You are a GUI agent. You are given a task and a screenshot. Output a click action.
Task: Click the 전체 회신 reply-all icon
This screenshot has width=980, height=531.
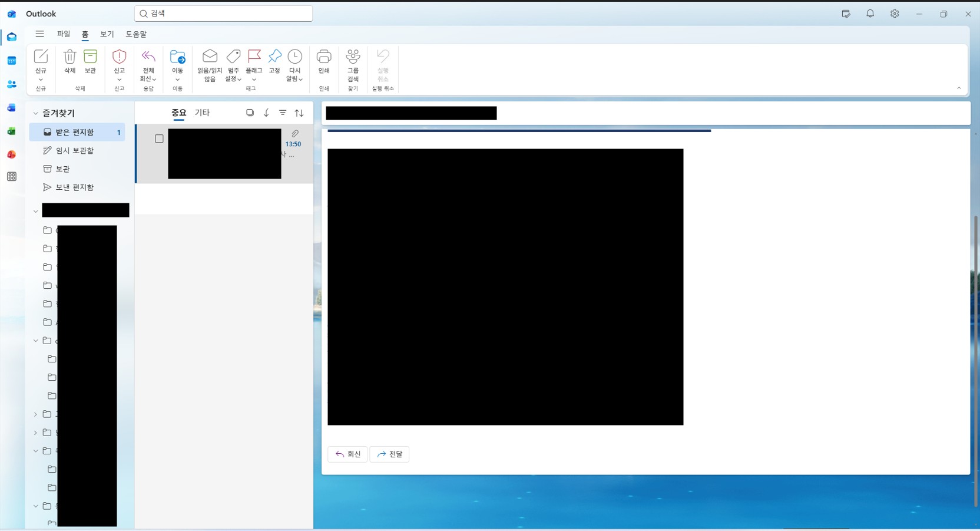pyautogui.click(x=148, y=57)
